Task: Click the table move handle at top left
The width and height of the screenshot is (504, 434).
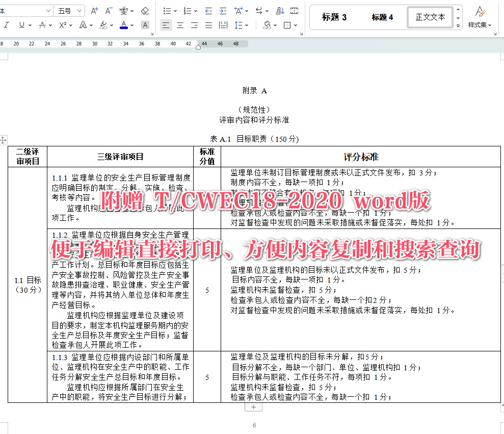Action: [4, 140]
